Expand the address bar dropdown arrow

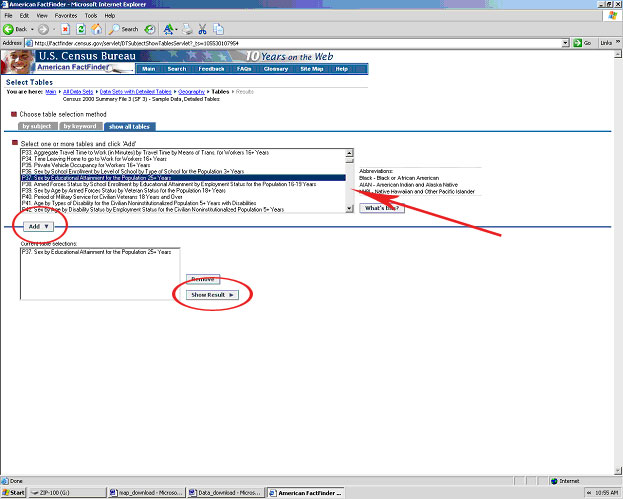[565, 43]
